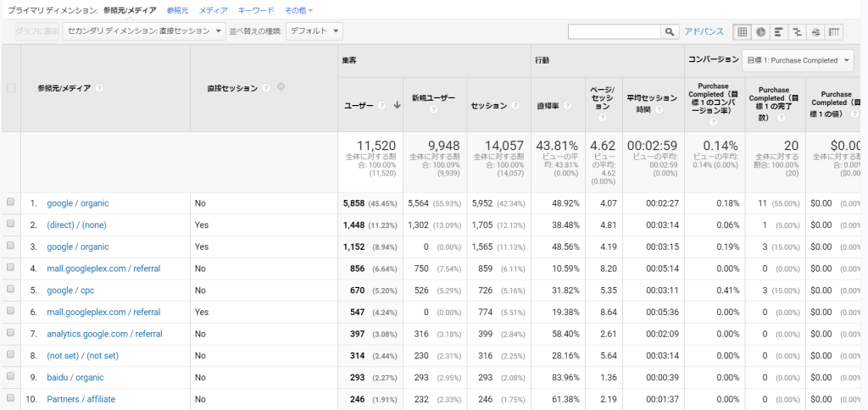The width and height of the screenshot is (868, 410).
Task: Click the total 11,520 users figure
Action: point(376,146)
